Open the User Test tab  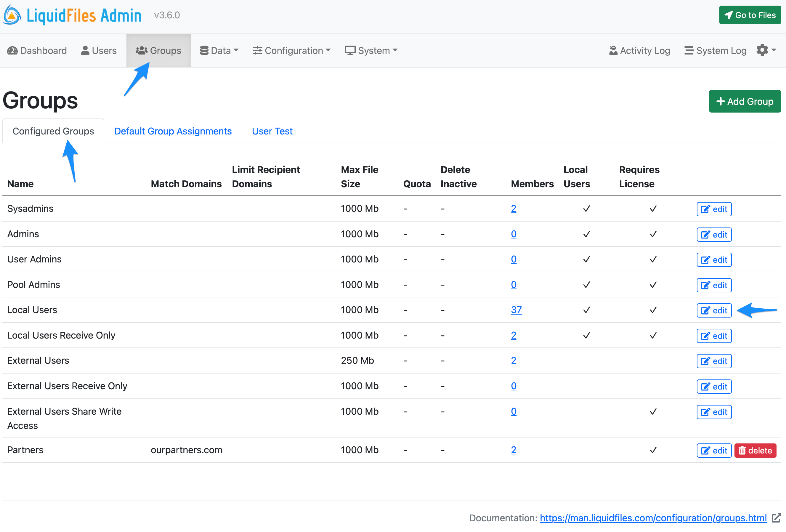point(272,131)
